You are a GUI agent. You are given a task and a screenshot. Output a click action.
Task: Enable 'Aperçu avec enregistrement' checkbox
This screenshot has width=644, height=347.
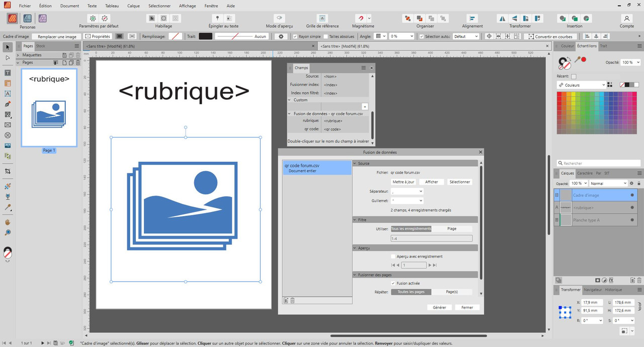[x=393, y=256]
